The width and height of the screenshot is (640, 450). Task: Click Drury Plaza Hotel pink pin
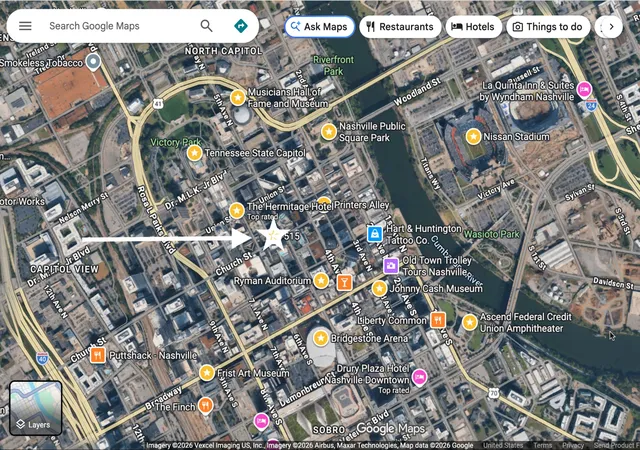click(x=419, y=377)
